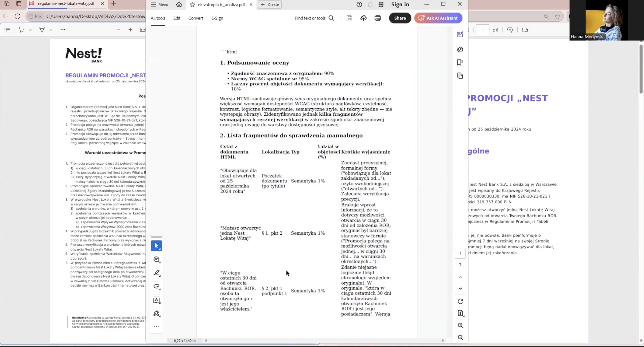Star the elevatorpitch_analiza.pdf tab

click(192, 4)
